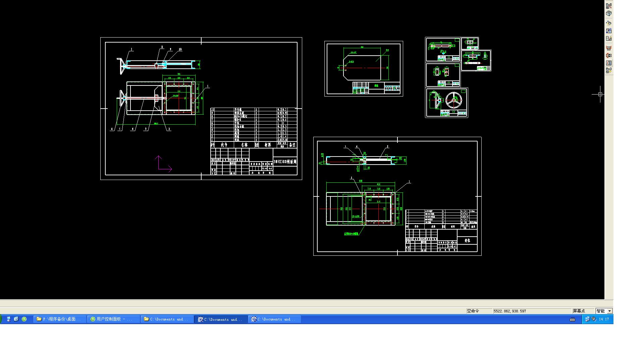Click the blue view-generation icon in right toolbar
The image size is (644, 362).
pos(609,31)
